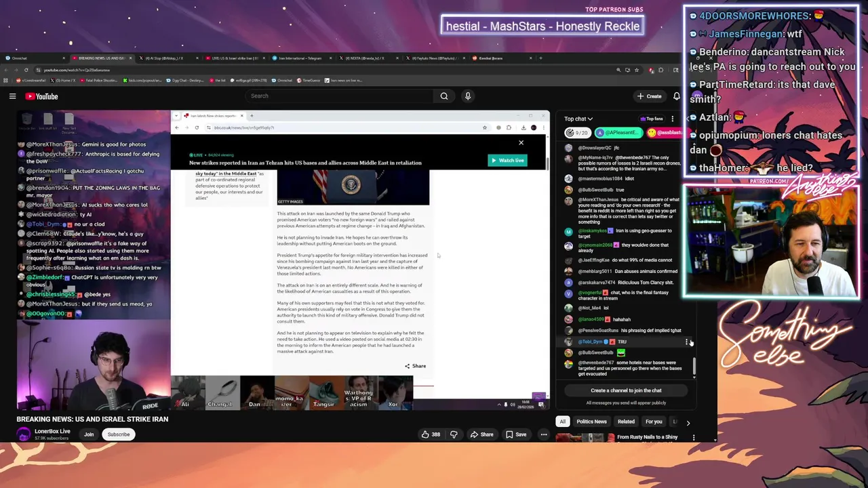The width and height of the screenshot is (868, 488).
Task: Bookmark the BBC page with star
Action: point(484,127)
